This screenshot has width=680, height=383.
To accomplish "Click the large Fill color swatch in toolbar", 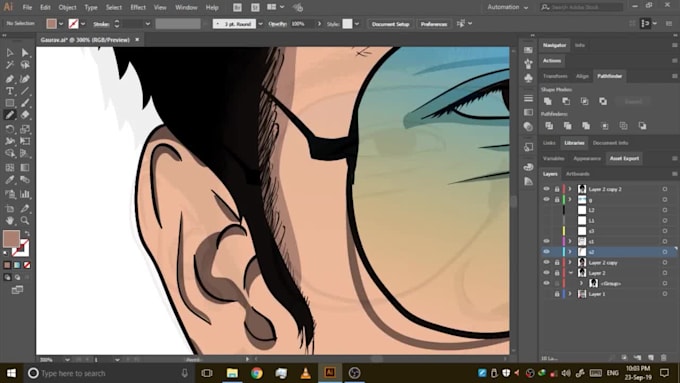I will click(11, 238).
